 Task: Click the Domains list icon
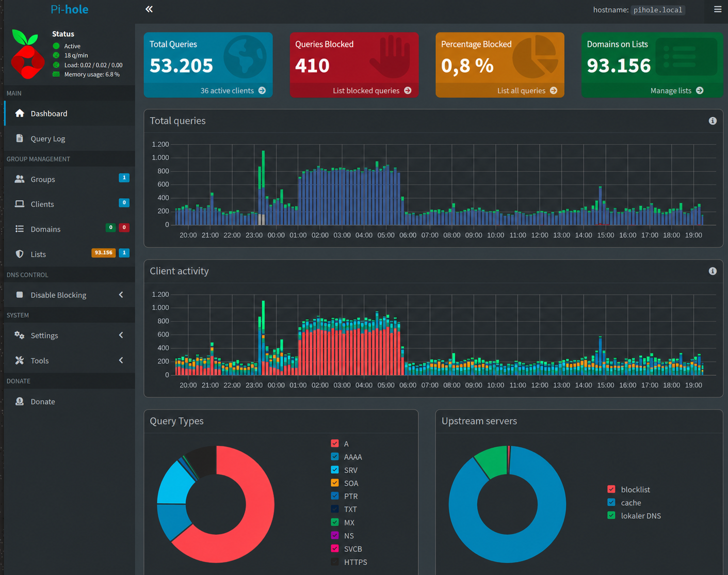tap(20, 229)
